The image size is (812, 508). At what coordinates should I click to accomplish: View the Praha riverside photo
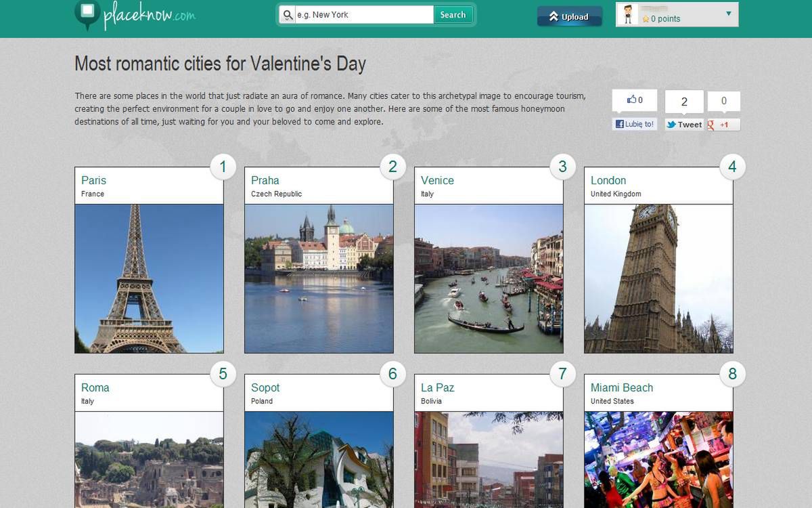319,278
